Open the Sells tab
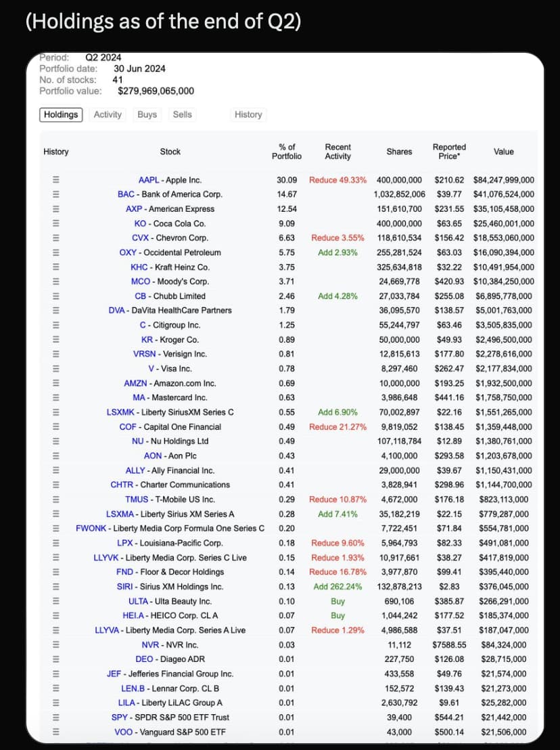 coord(182,115)
